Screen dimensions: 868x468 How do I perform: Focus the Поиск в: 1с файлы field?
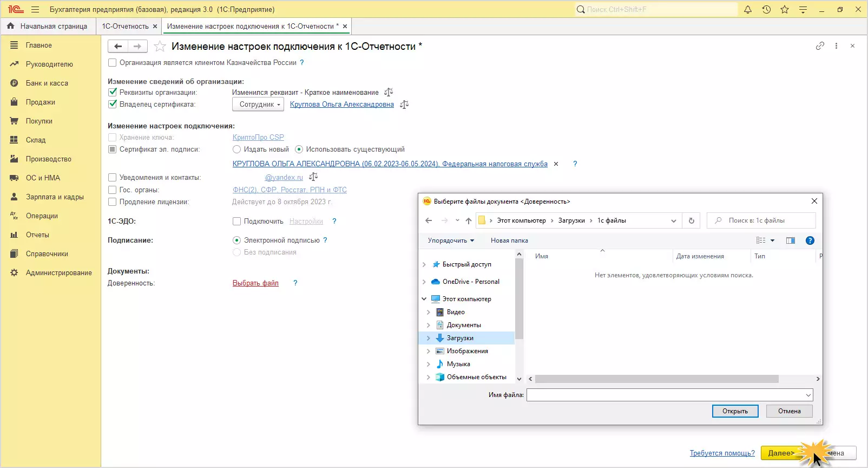tap(761, 220)
